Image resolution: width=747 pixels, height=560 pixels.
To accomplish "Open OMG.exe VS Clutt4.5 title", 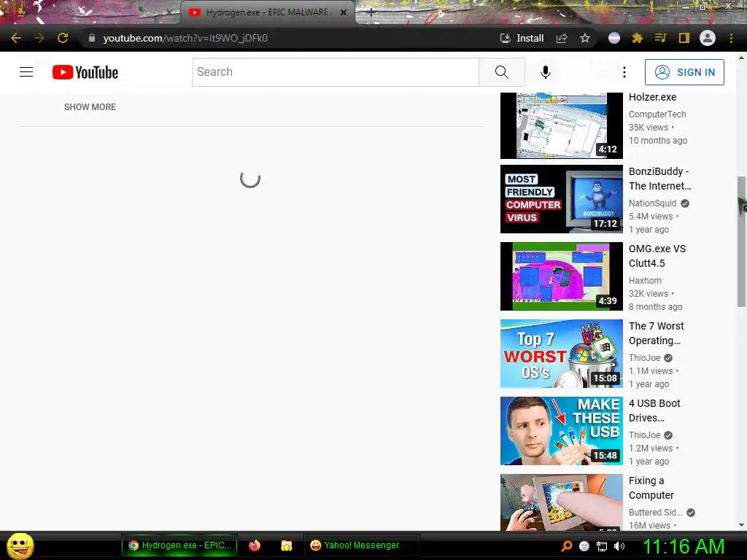I will pos(657,256).
